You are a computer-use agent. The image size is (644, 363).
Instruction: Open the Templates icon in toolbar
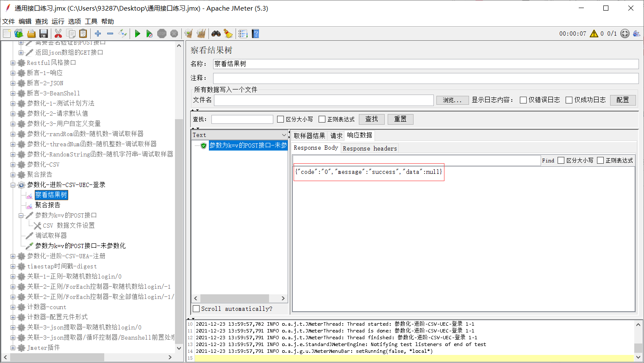click(x=19, y=34)
